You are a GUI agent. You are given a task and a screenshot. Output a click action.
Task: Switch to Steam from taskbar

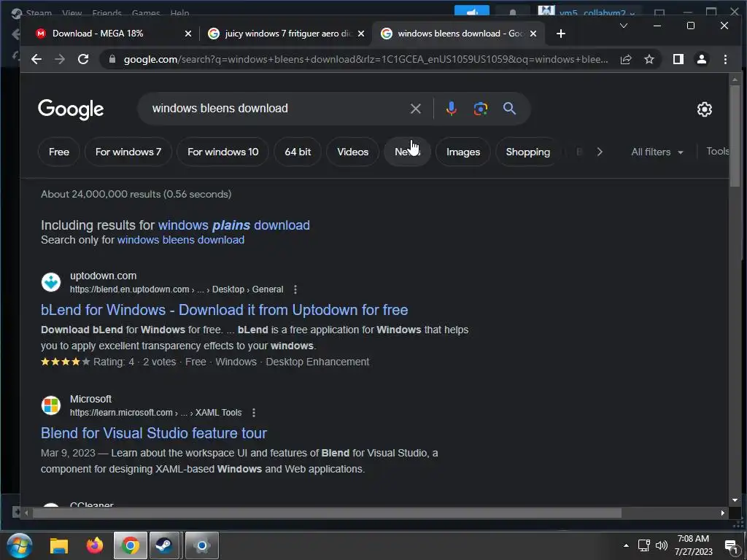click(x=164, y=545)
